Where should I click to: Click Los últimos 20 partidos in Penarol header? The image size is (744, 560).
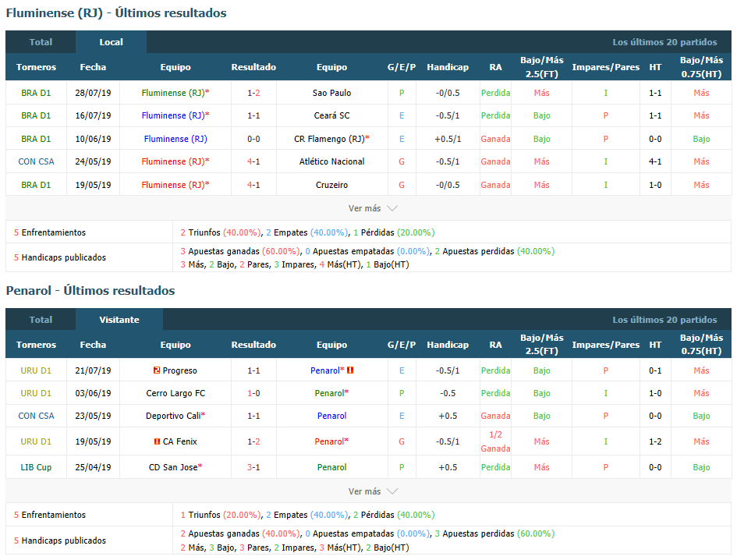tap(664, 320)
